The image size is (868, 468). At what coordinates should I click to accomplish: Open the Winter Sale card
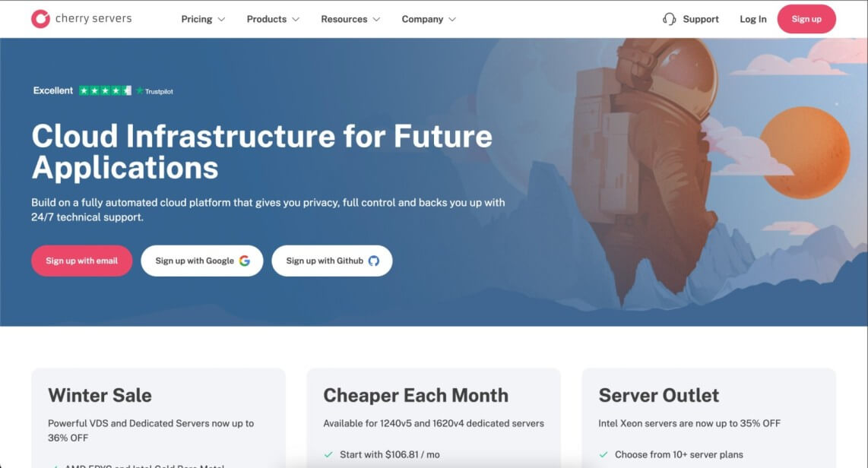pyautogui.click(x=100, y=395)
